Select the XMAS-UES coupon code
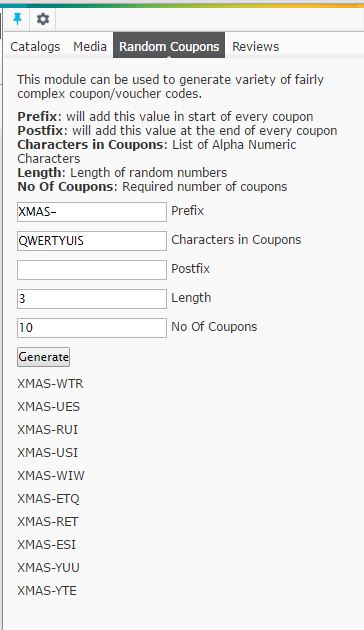The image size is (364, 630). coord(49,407)
